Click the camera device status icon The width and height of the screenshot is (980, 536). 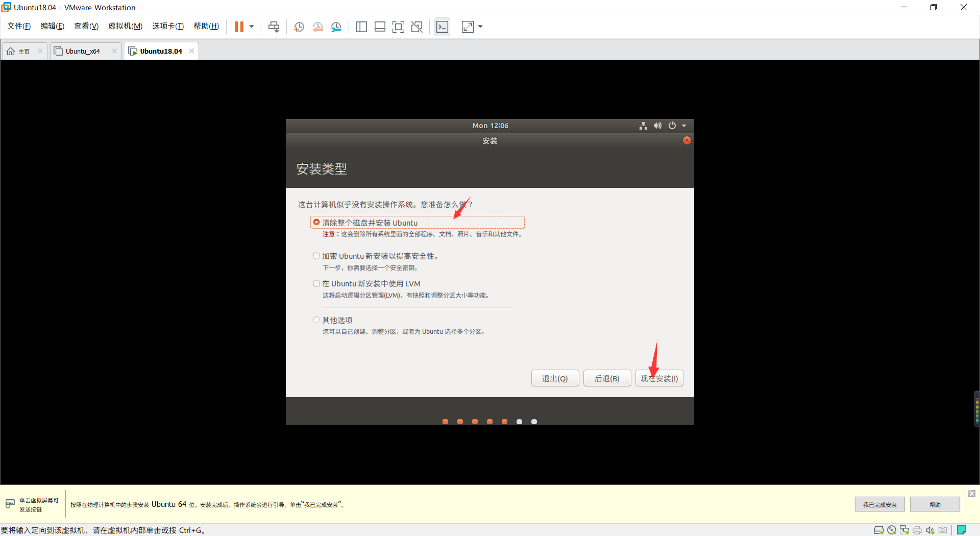point(943,530)
